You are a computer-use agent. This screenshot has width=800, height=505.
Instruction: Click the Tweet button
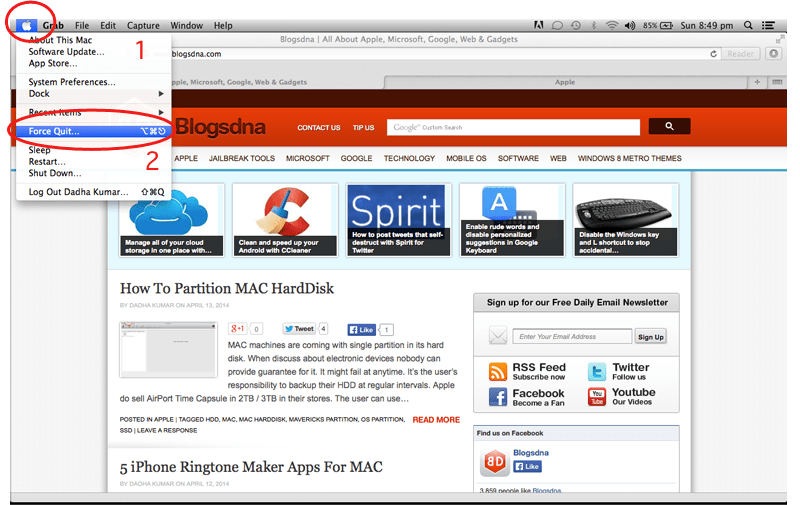click(299, 329)
